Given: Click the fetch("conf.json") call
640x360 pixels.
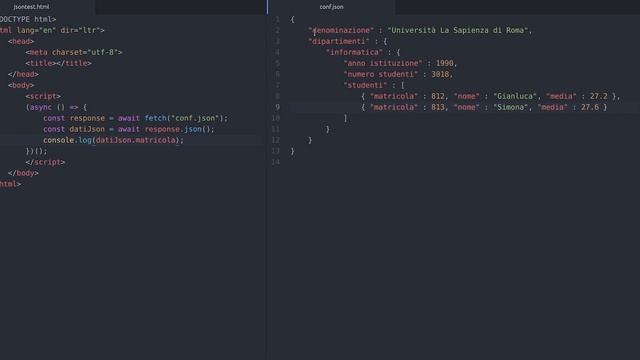Looking at the screenshot, I should pyautogui.click(x=184, y=118).
